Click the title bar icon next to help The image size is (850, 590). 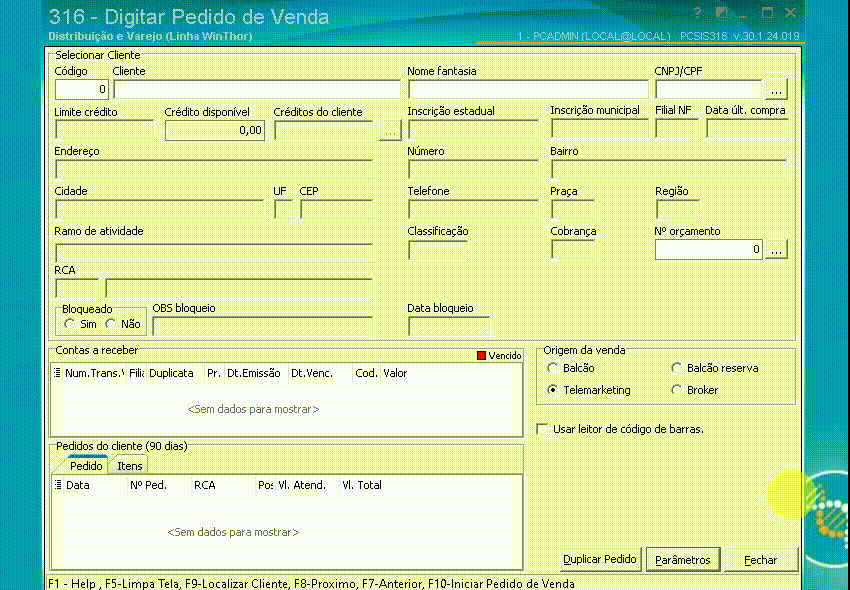pos(722,13)
